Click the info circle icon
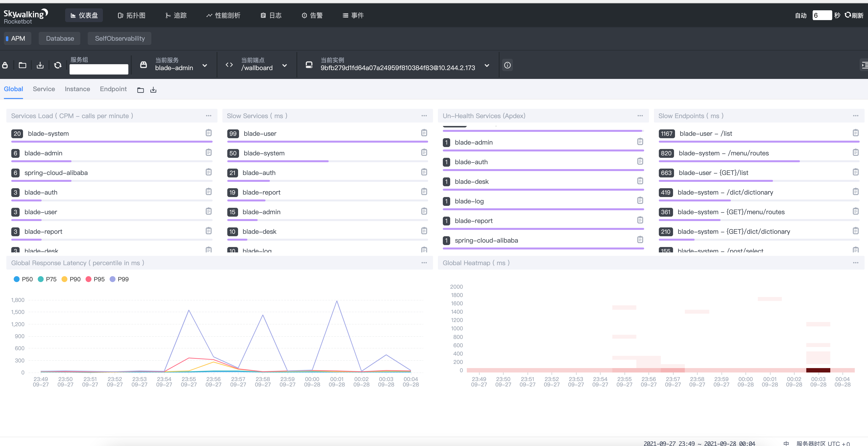This screenshot has height=446, width=868. click(x=507, y=65)
